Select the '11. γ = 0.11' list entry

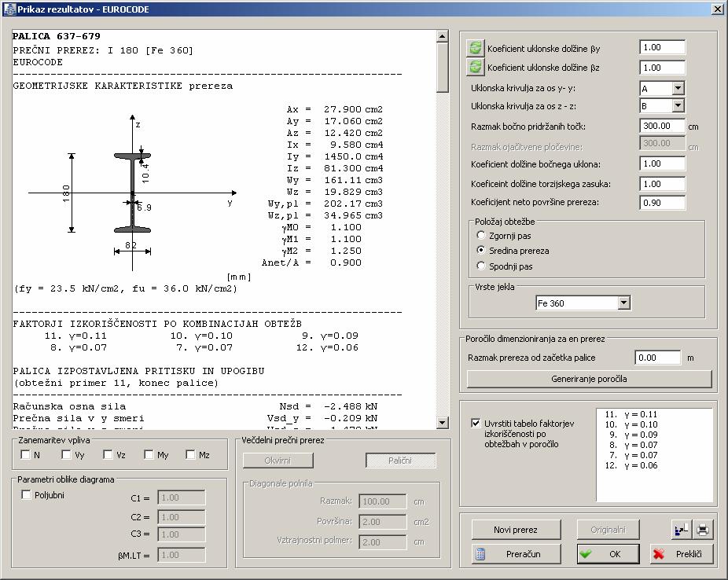coord(631,414)
